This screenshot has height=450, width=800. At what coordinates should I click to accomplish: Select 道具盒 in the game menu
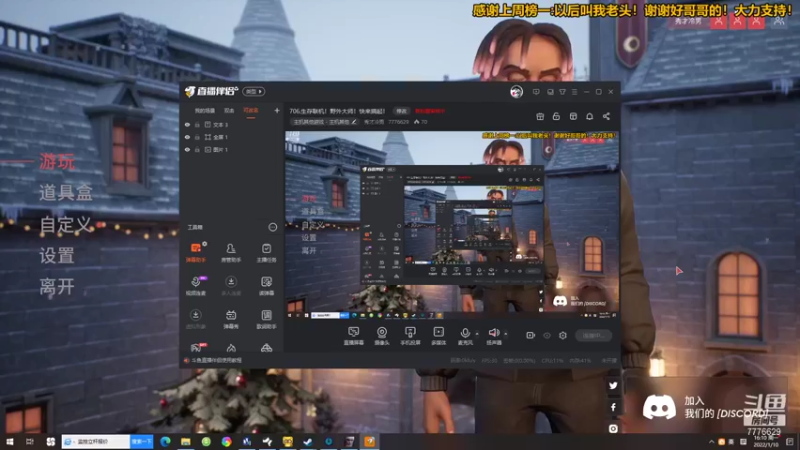[x=66, y=193]
